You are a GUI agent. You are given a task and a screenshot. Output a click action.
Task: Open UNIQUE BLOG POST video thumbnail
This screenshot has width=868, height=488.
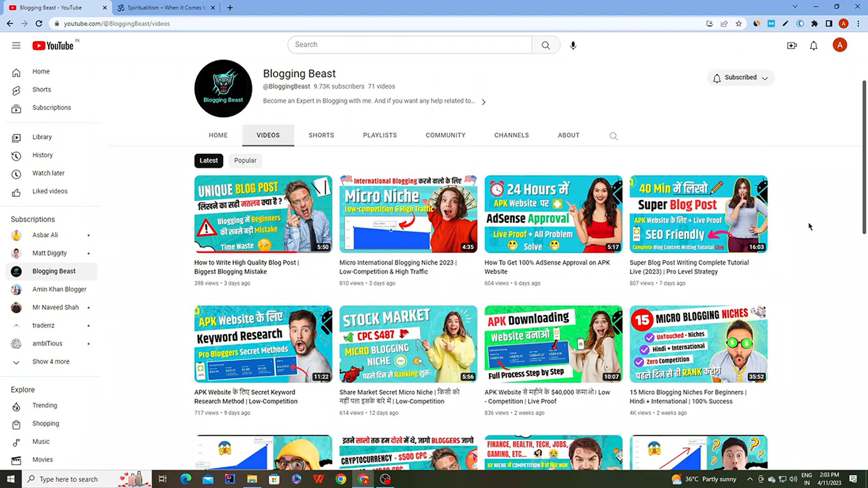[x=263, y=214]
